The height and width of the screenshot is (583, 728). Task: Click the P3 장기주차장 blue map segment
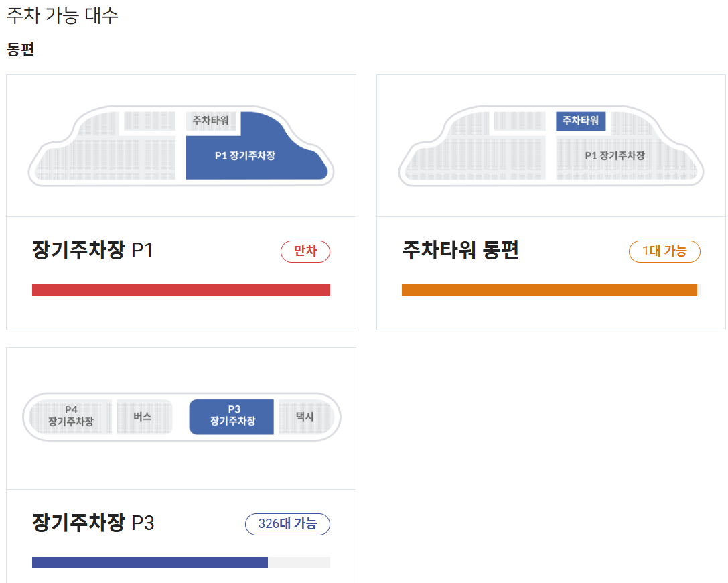click(231, 417)
